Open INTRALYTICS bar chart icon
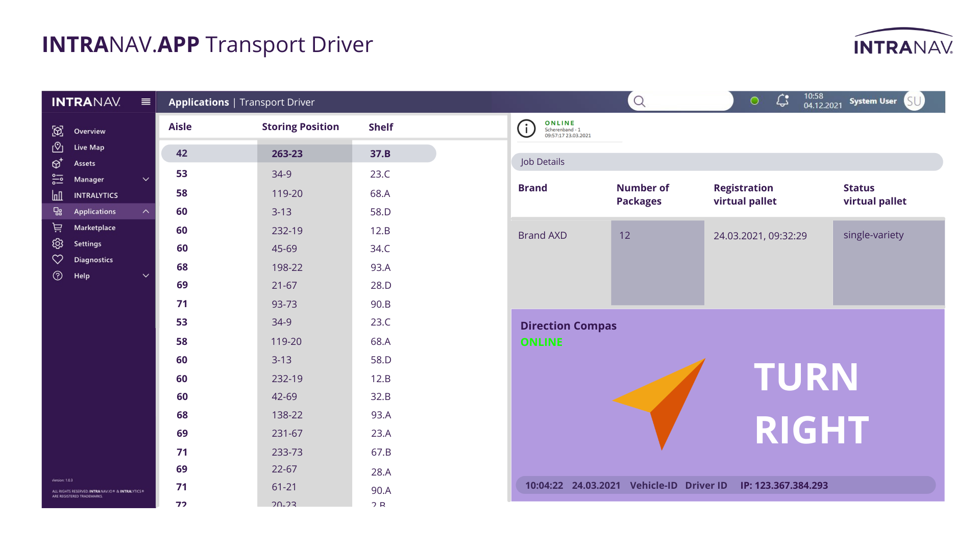 [58, 195]
